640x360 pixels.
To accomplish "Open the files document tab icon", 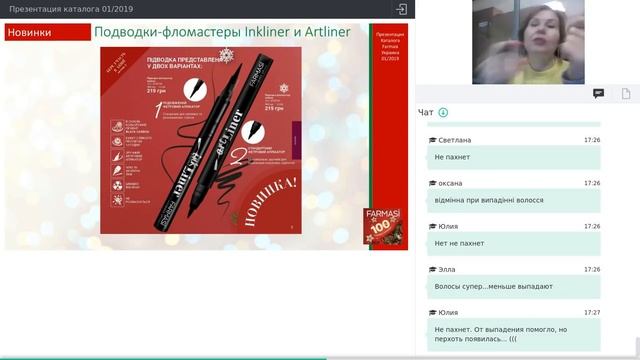I will 626,94.
